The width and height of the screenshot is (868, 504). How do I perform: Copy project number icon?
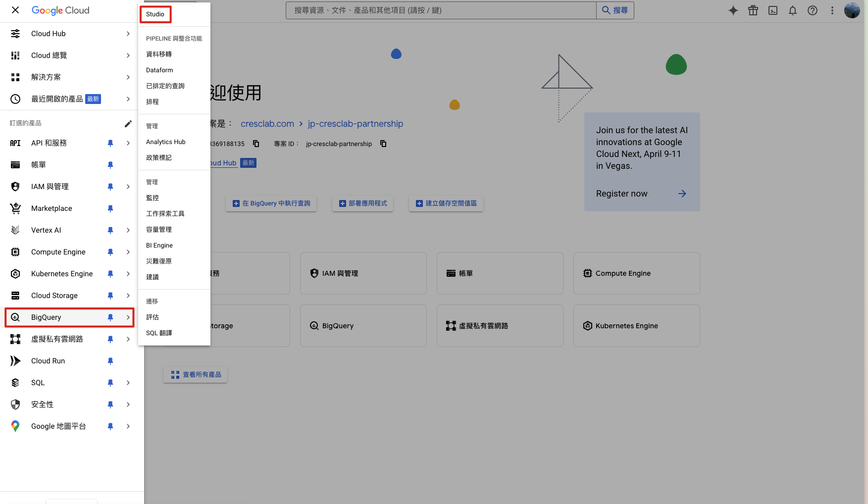(256, 144)
